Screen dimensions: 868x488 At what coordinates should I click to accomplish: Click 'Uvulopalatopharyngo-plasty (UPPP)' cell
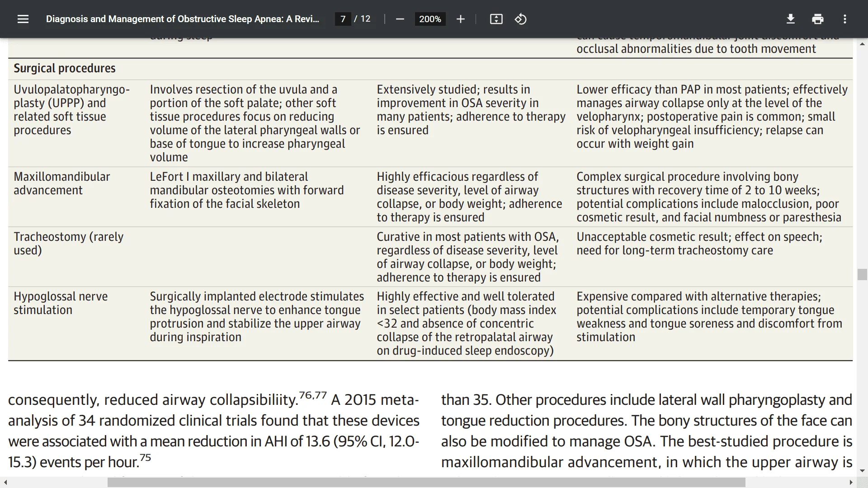point(71,110)
